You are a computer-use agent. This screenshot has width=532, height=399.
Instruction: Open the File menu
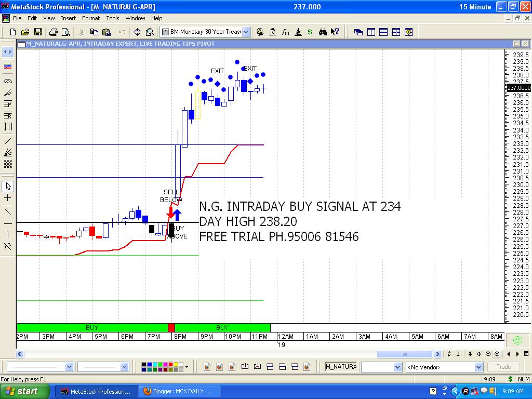[x=17, y=18]
